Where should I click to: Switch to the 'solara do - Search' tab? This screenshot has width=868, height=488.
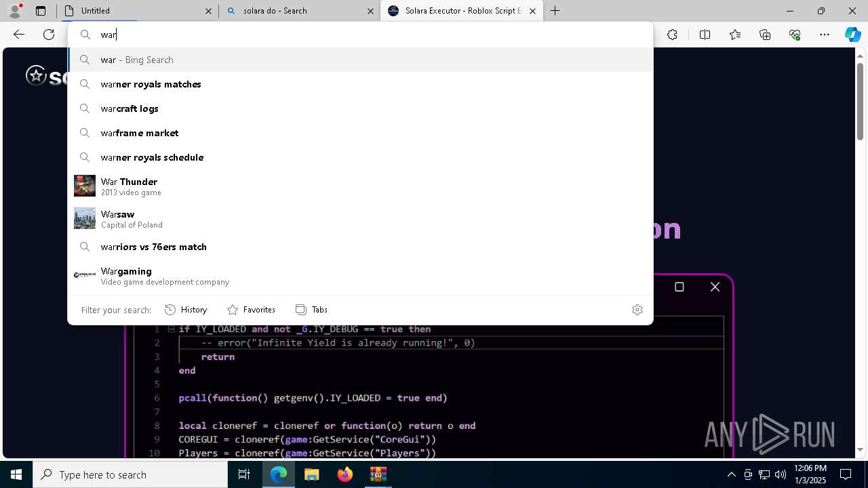[300, 11]
